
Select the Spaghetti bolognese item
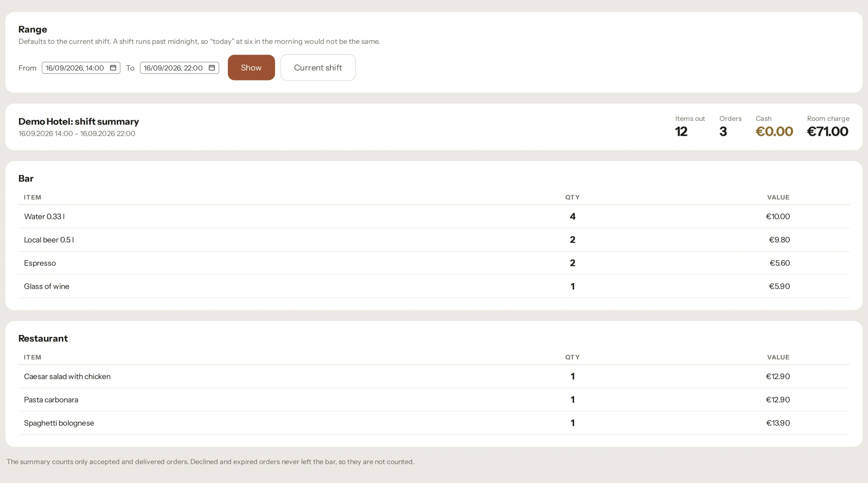[x=59, y=423]
